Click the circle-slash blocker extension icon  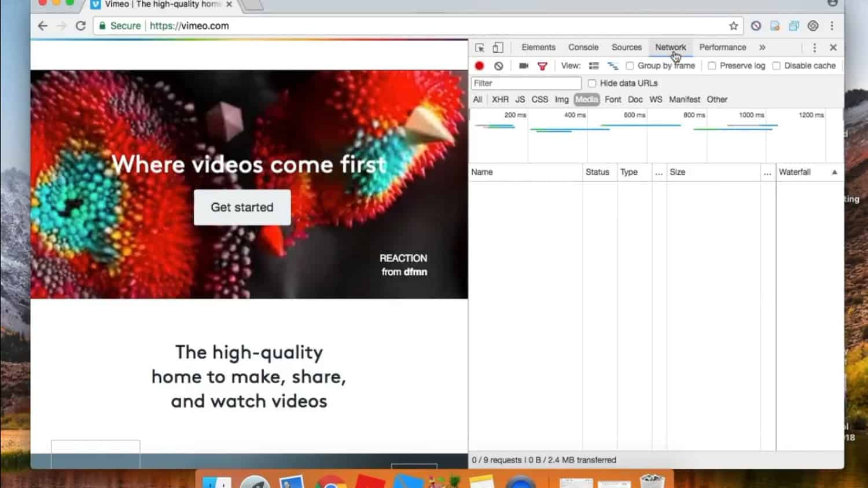756,25
